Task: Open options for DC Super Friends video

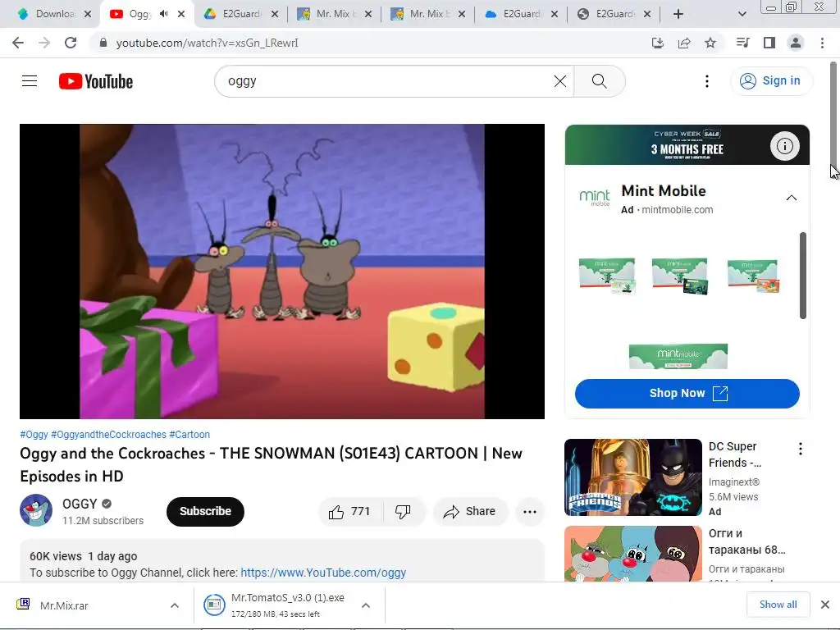Action: (x=801, y=449)
